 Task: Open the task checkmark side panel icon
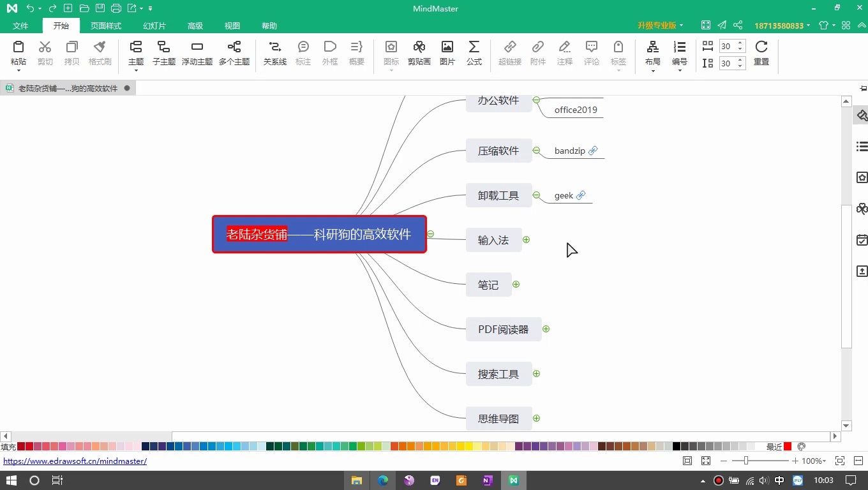point(862,240)
